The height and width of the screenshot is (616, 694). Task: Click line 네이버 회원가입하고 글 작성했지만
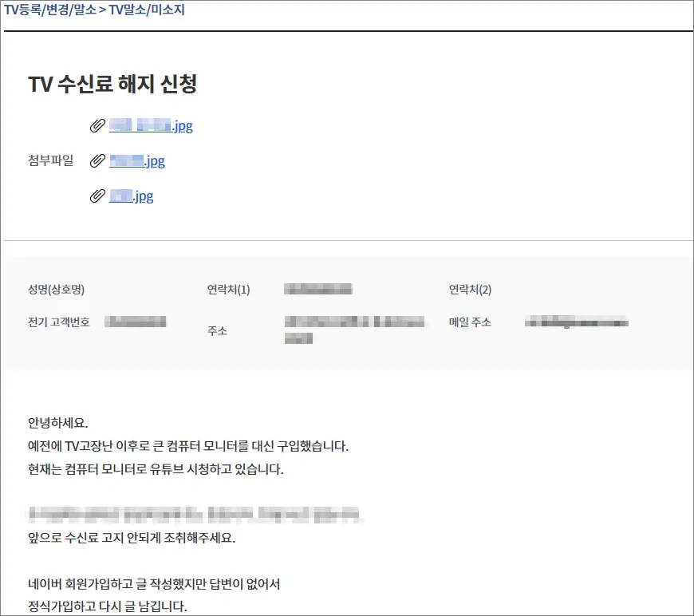154,584
